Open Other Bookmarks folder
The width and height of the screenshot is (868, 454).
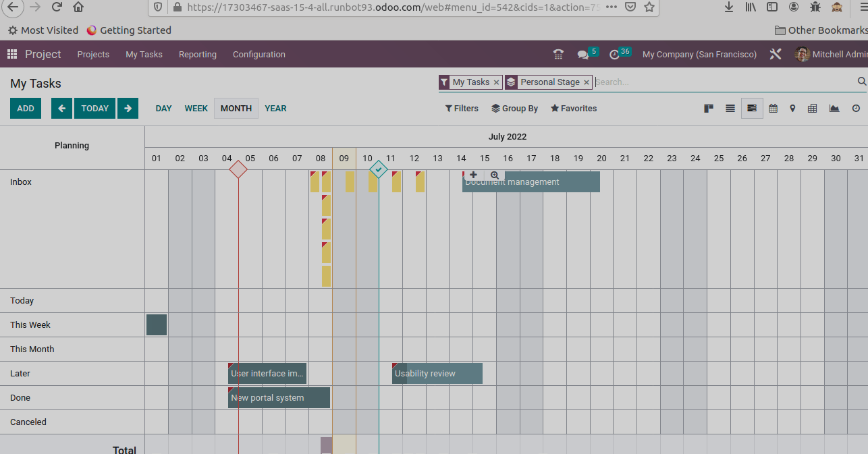pos(821,30)
